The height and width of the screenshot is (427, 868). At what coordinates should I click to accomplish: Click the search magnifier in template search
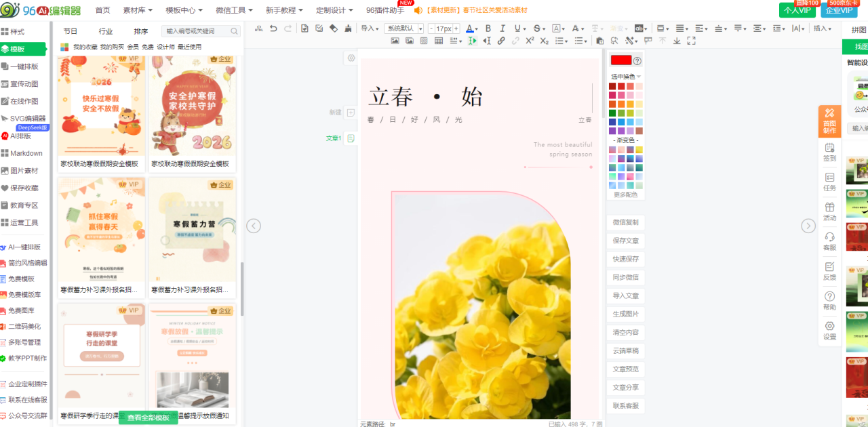coord(235,31)
